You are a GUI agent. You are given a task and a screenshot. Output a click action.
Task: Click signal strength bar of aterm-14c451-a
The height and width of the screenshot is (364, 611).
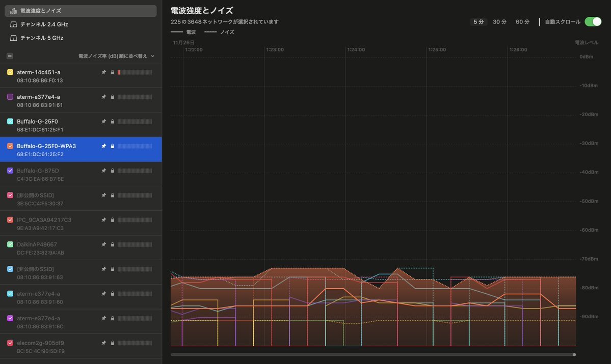coord(135,72)
